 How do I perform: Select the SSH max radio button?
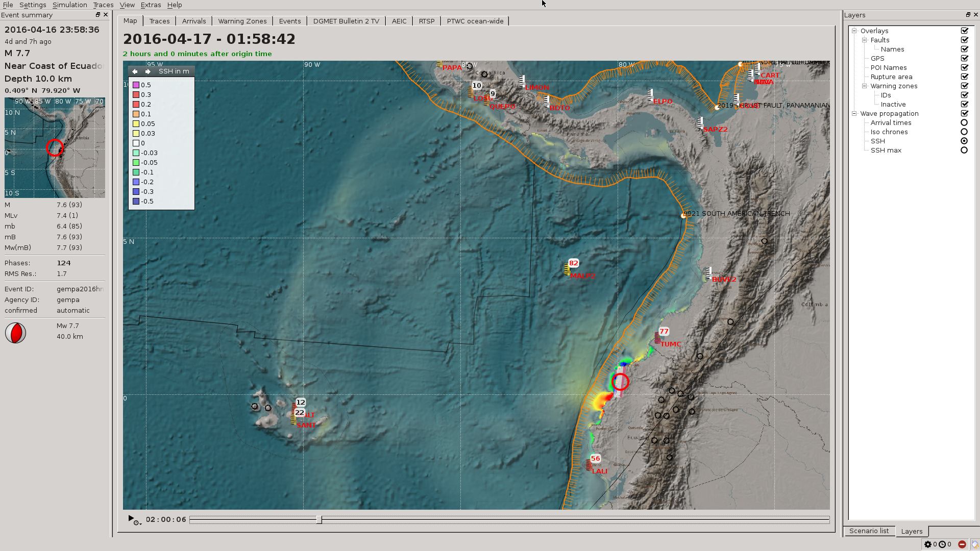[x=964, y=151]
